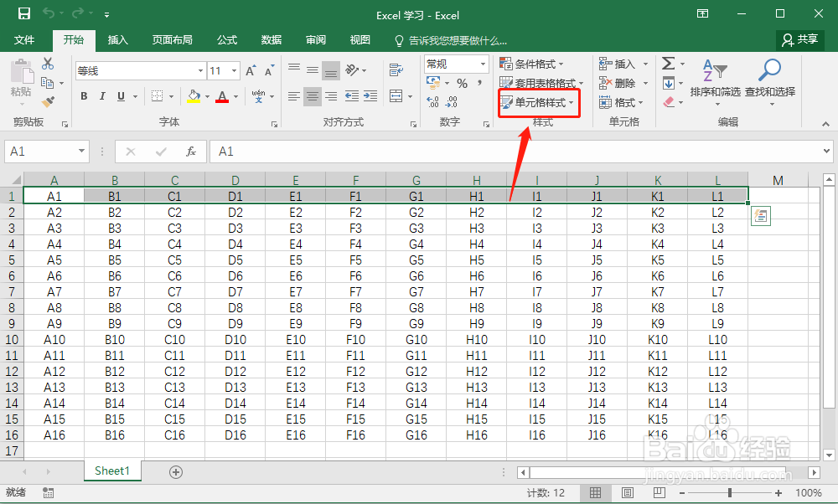Apply comma style number format
838x504 pixels.
(479, 83)
